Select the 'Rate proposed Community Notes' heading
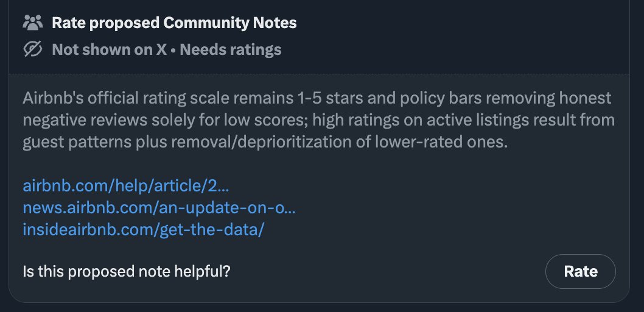 pyautogui.click(x=174, y=23)
